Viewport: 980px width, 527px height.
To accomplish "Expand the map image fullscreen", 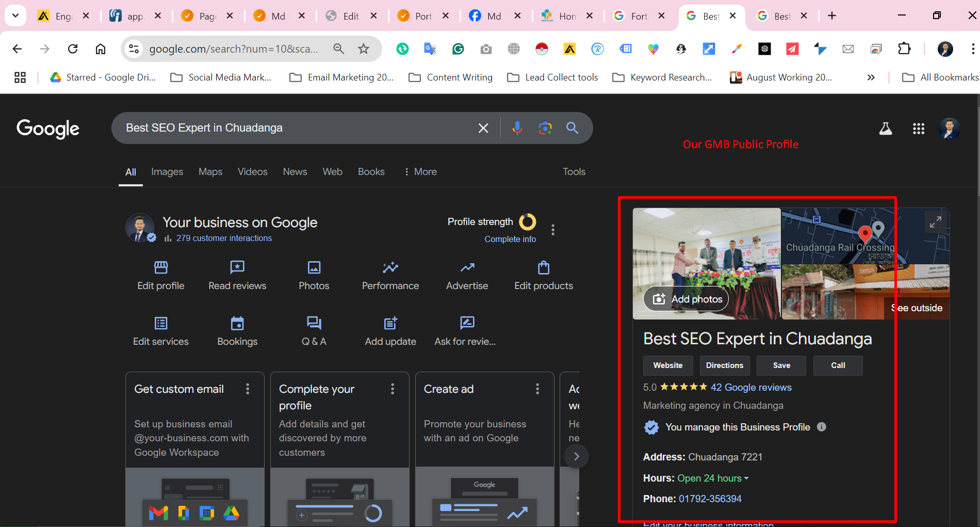I will pos(936,222).
